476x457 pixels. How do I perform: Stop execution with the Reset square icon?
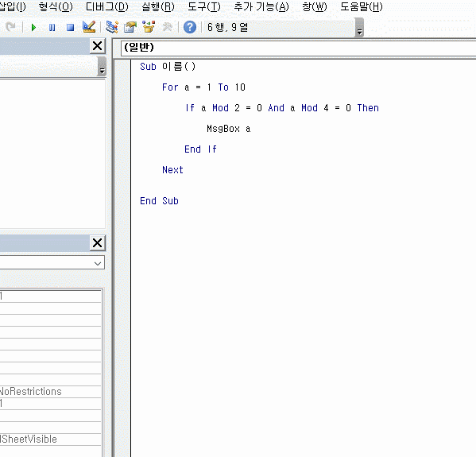[71, 28]
